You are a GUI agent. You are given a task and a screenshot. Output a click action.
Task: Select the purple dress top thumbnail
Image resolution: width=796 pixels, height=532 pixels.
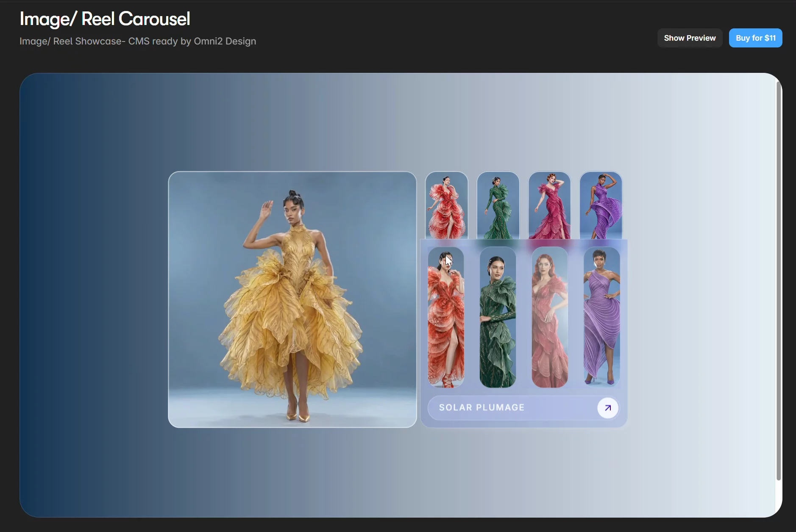coord(601,205)
